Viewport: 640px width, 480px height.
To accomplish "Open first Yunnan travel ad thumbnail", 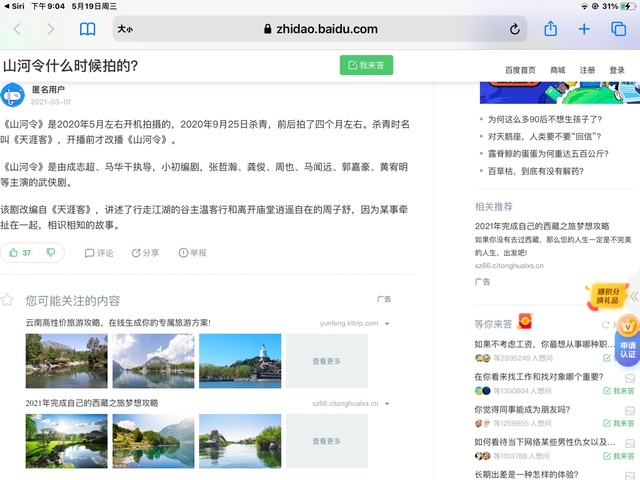I will 67,361.
